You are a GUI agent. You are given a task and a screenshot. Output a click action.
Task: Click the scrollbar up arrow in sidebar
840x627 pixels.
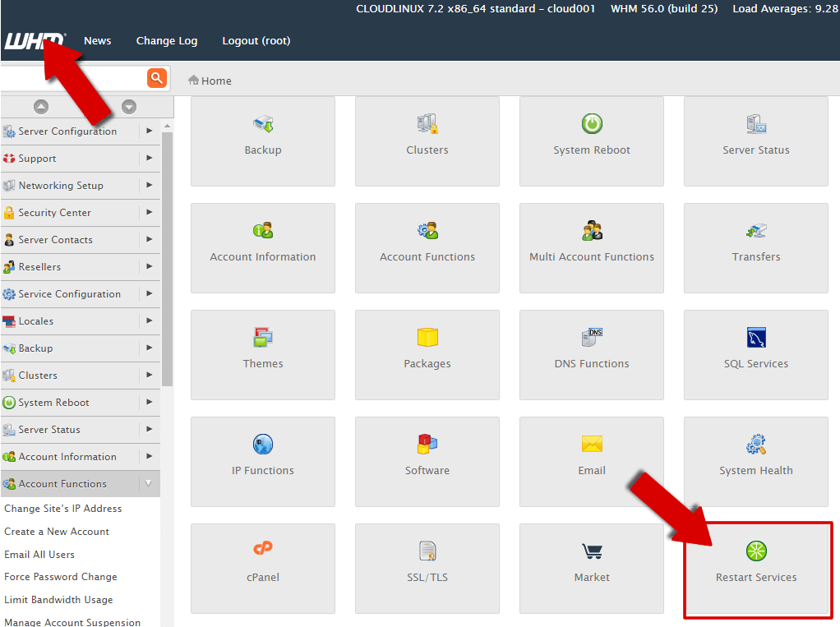point(167,127)
